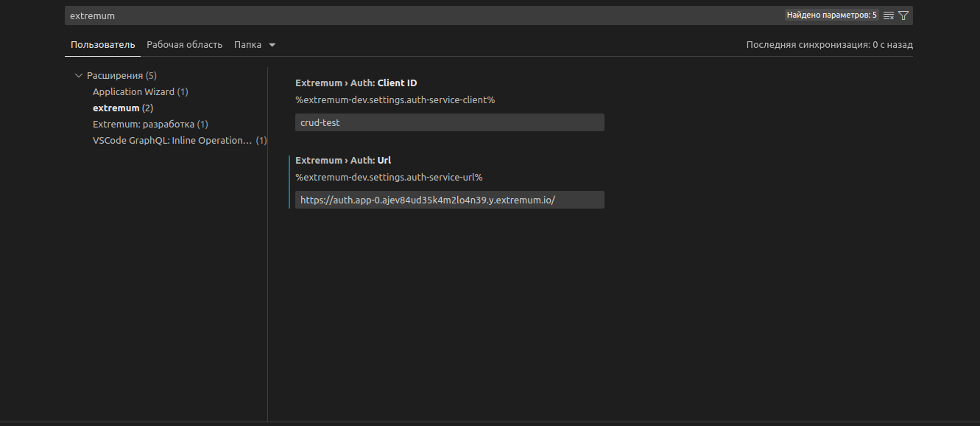Collapse the "Расширения (5)" tree node
The height and width of the screenshot is (426, 980).
(x=79, y=75)
